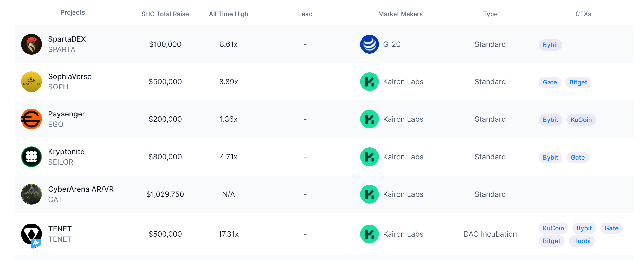Click the gold SophiaVerse logo icon
The width and height of the screenshot is (644, 260).
click(31, 82)
